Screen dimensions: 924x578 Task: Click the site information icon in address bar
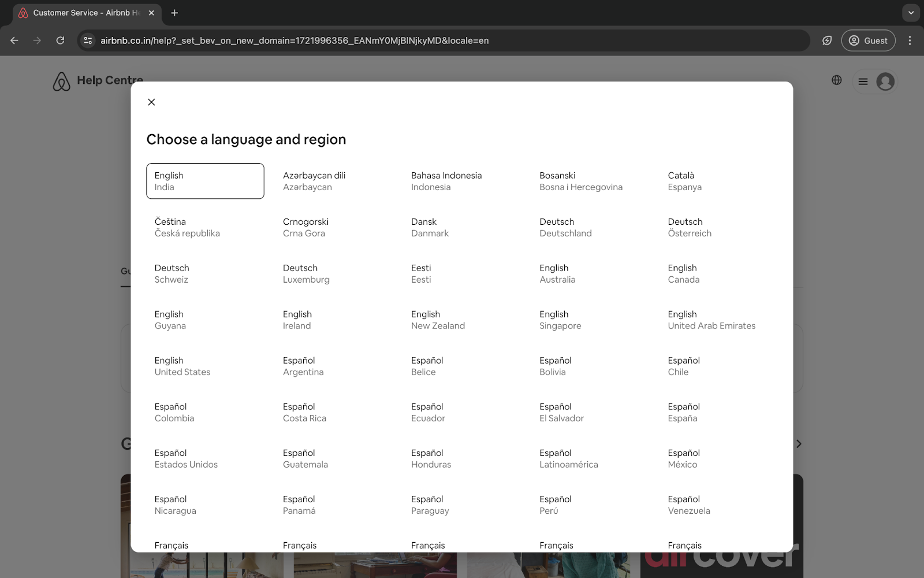click(x=88, y=40)
